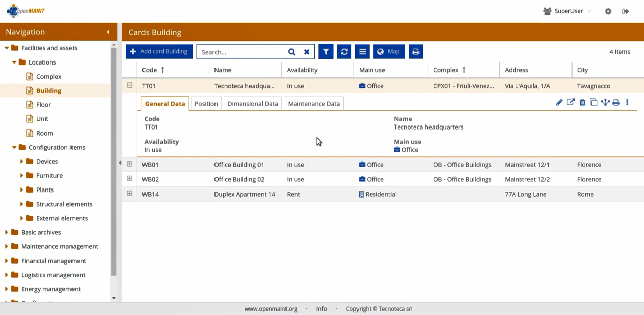Click into the Search input field
Image resolution: width=644 pixels, height=315 pixels.
click(241, 52)
